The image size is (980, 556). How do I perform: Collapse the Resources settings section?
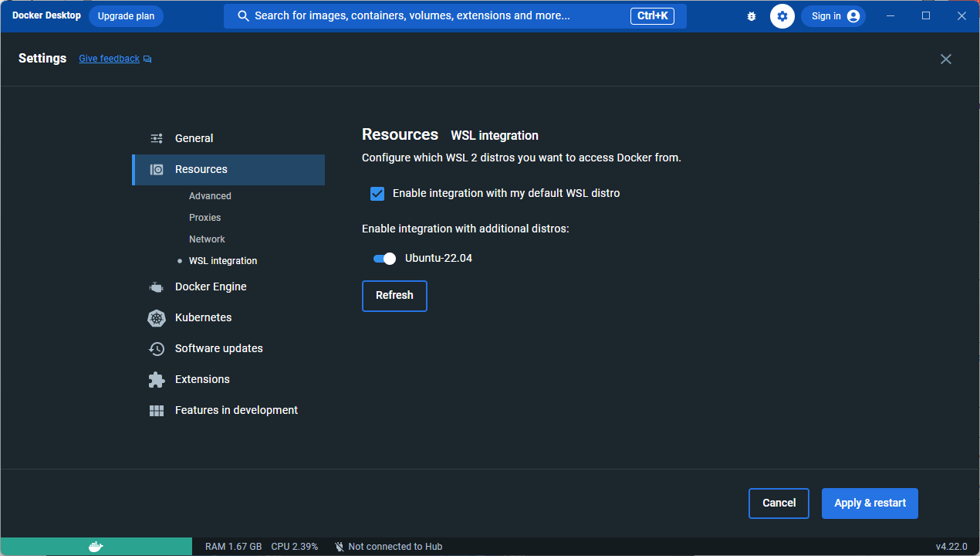[x=201, y=169]
